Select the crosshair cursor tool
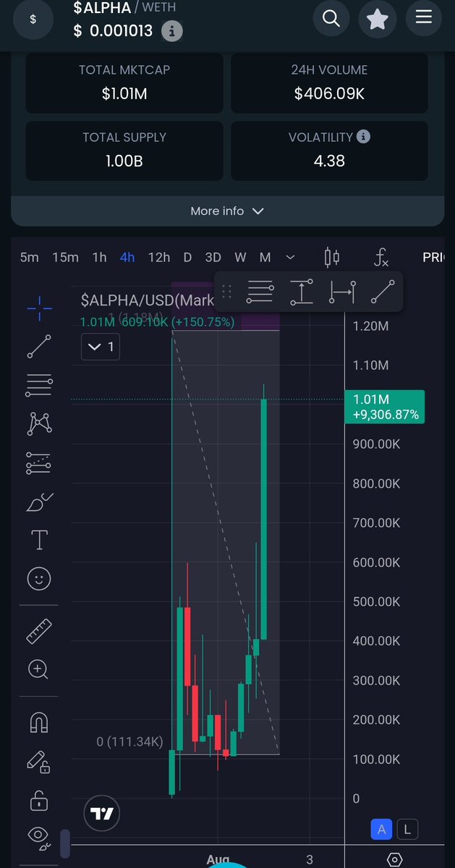The width and height of the screenshot is (455, 868). coord(39,308)
